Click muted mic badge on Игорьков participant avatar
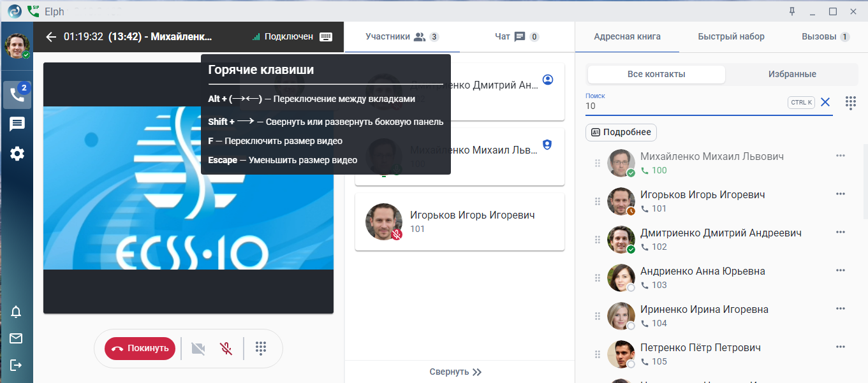868x383 pixels. pyautogui.click(x=397, y=235)
